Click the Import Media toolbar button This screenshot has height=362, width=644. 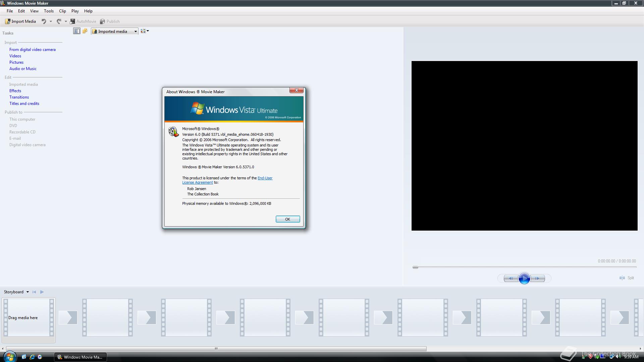point(20,21)
